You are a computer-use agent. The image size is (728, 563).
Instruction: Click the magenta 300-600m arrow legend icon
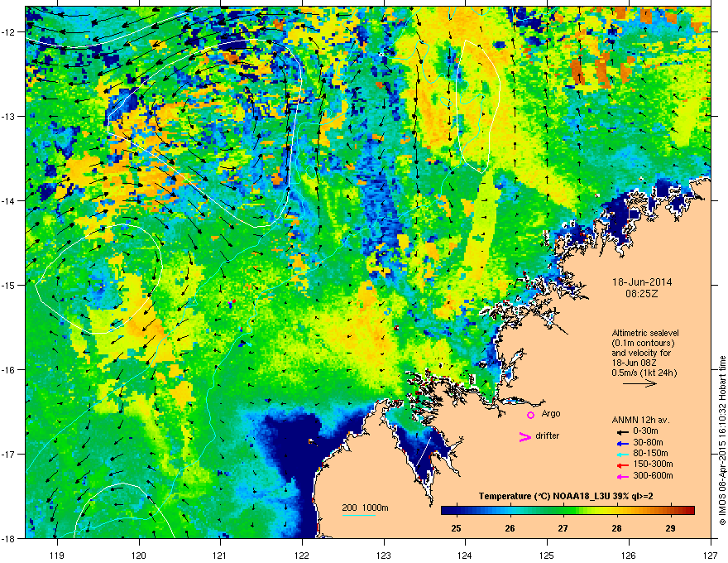pyautogui.click(x=623, y=476)
